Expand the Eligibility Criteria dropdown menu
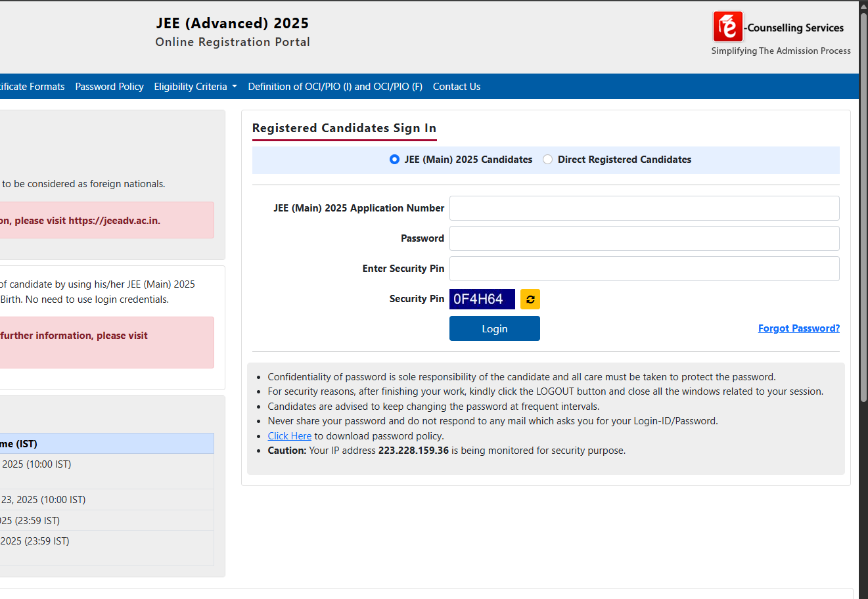Image resolution: width=868 pixels, height=599 pixels. pyautogui.click(x=196, y=87)
